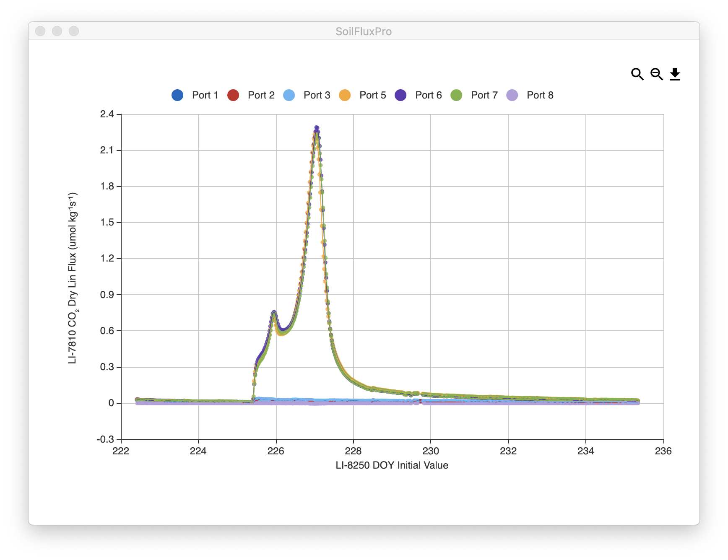The height and width of the screenshot is (560, 728).
Task: Click the "Port 3" legend label text
Action: click(317, 95)
